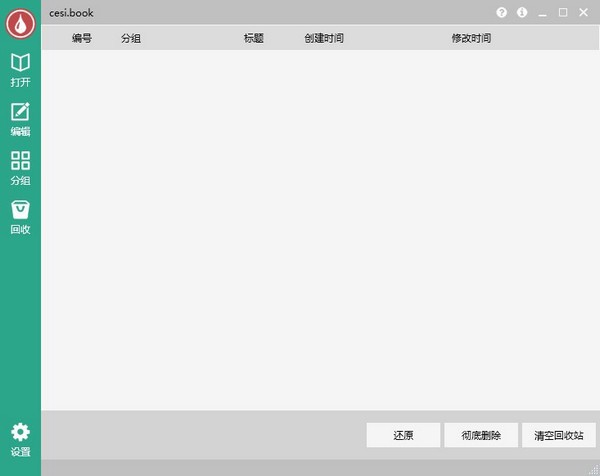This screenshot has width=600, height=476.
Task: Sort by 分组 column header
Action: tap(131, 38)
